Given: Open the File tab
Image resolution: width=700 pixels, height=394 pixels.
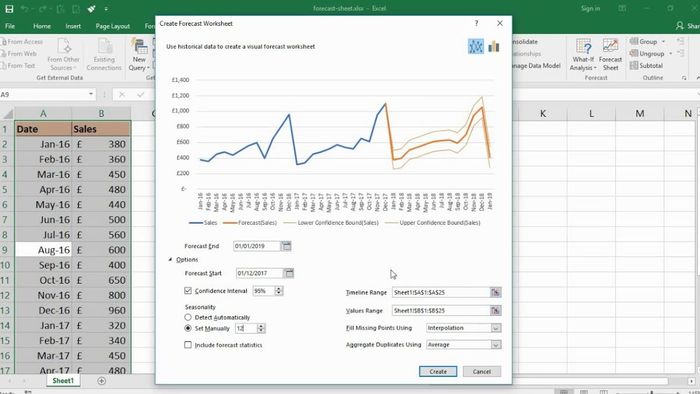Looking at the screenshot, I should (x=10, y=26).
